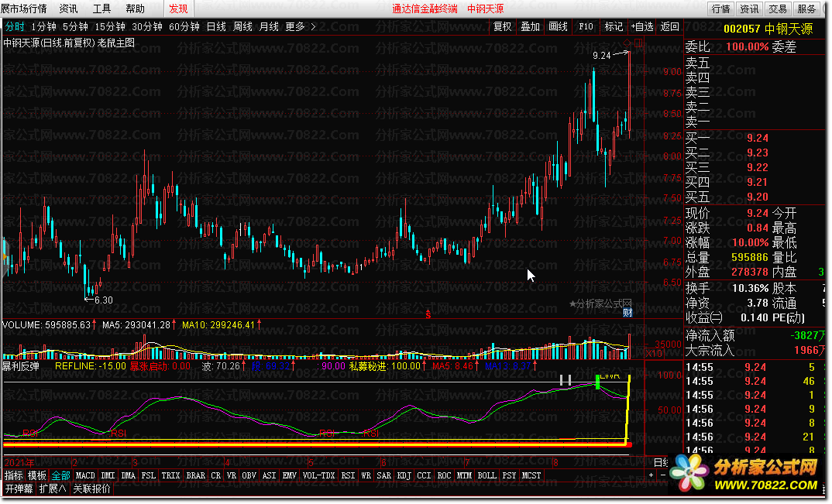Select the ROC indicator
The image size is (832, 504).
pos(444,476)
